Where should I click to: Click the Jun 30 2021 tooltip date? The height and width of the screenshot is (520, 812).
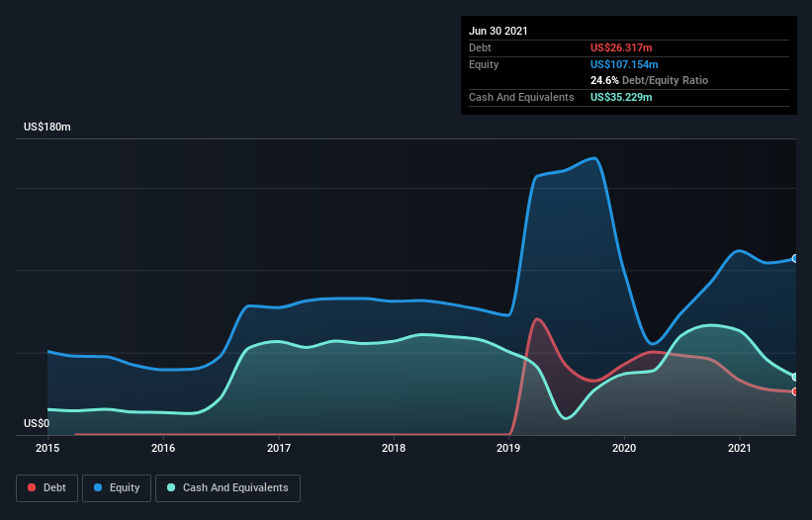(x=498, y=31)
